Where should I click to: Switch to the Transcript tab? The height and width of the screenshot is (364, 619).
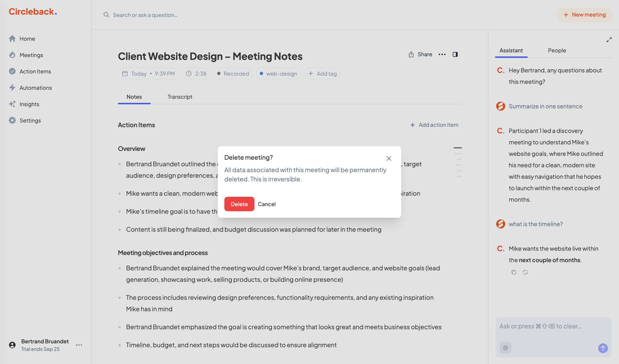[180, 97]
